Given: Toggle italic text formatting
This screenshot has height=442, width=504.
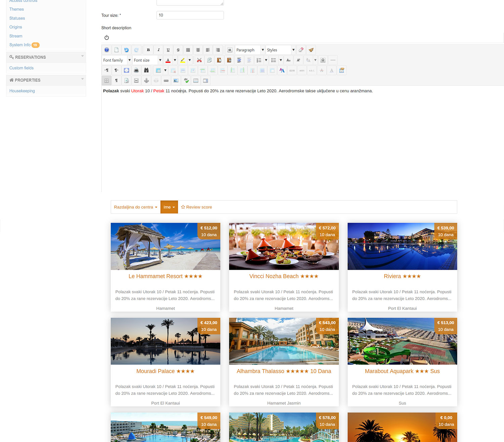Looking at the screenshot, I should tap(158, 50).
